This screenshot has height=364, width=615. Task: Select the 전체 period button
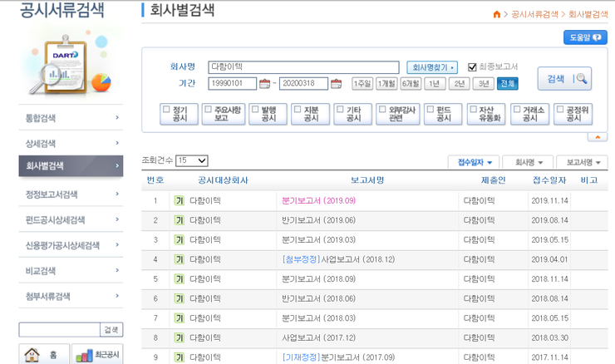click(x=508, y=84)
